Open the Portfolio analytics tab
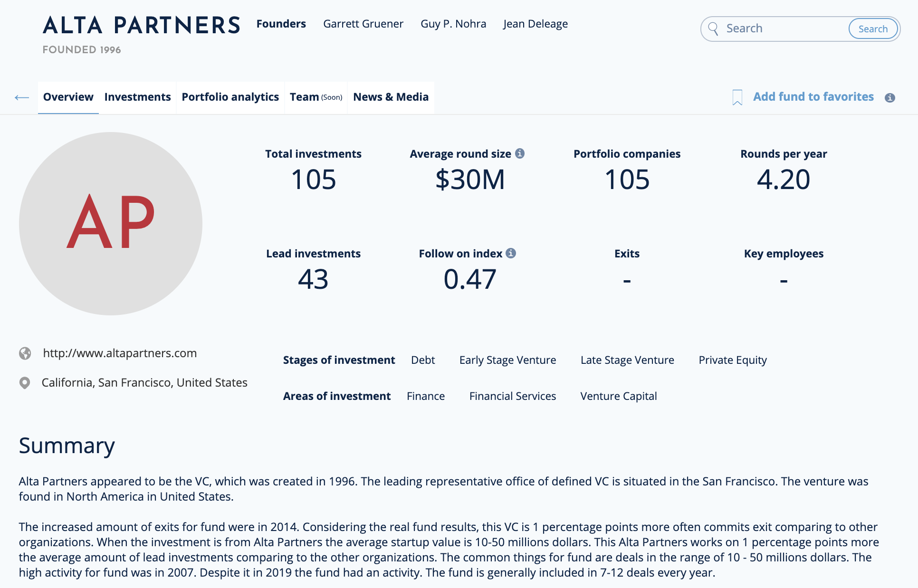 click(230, 97)
